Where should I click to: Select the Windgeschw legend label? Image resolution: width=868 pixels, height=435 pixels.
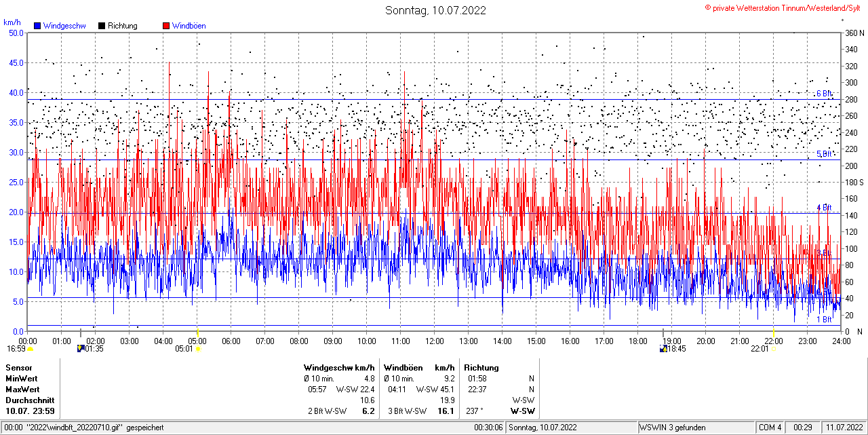[x=64, y=26]
